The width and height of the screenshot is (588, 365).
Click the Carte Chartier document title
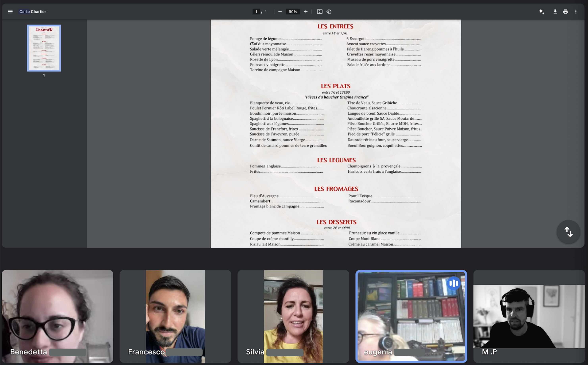click(33, 11)
